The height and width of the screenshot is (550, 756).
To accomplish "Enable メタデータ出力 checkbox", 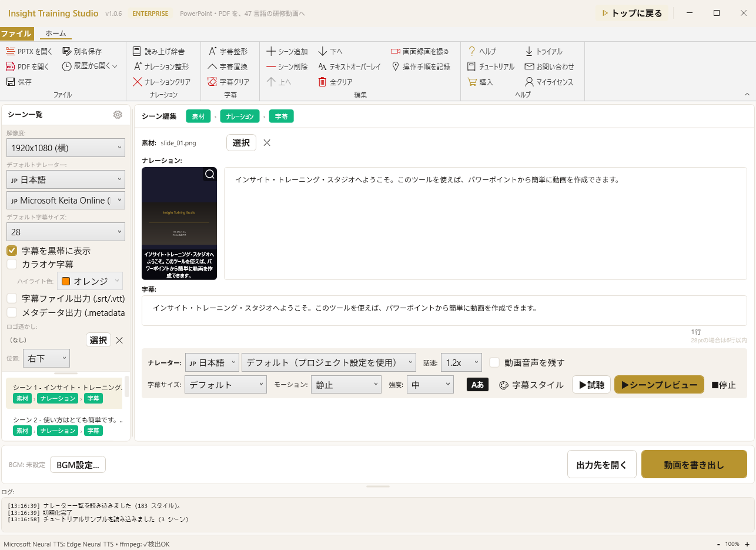I will (12, 312).
